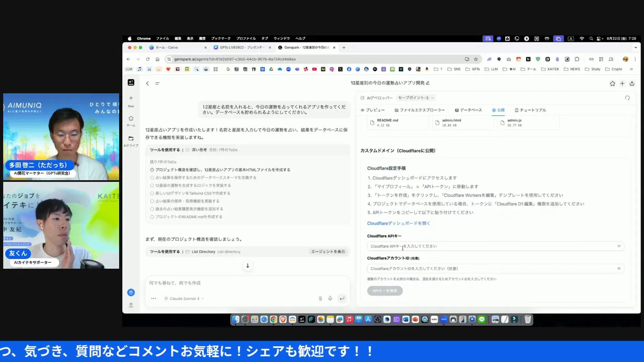Bookmark this page with address bar star
The width and height of the screenshot is (644, 362).
tap(476, 59)
